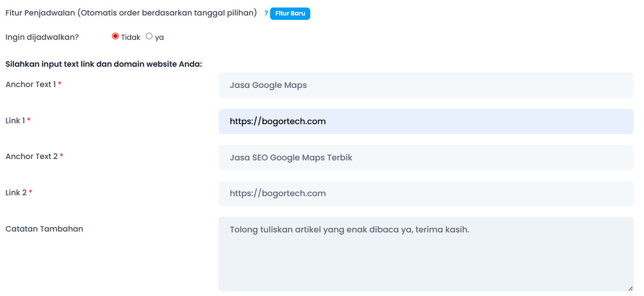Click the Anchor Text 1 label
The image size is (644, 296).
coord(34,84)
